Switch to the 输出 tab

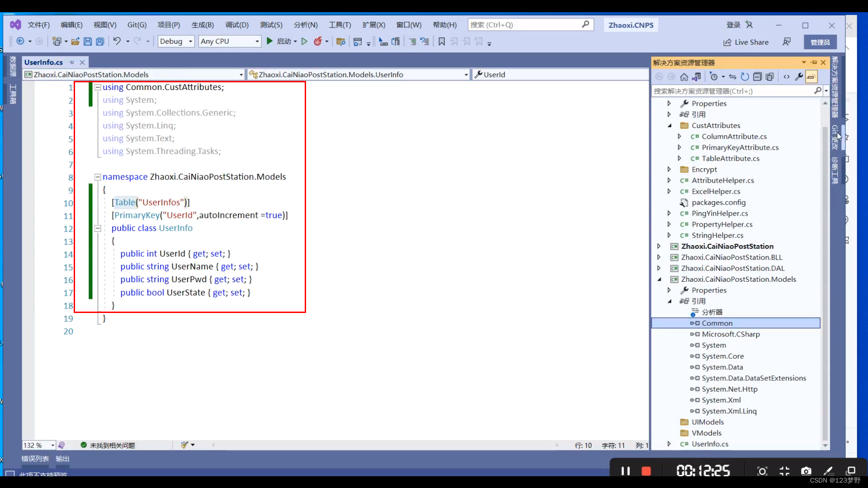point(62,459)
